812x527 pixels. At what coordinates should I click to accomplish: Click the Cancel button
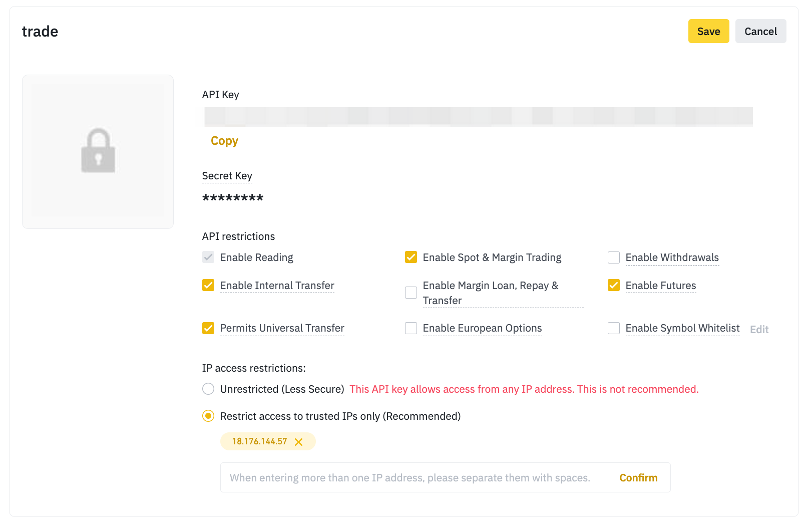(x=760, y=31)
